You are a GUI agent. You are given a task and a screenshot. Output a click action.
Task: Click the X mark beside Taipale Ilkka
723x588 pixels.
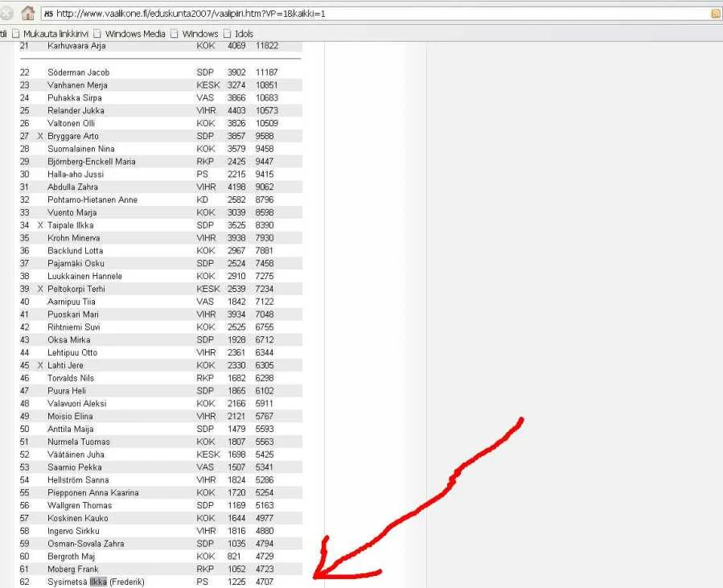(40, 226)
